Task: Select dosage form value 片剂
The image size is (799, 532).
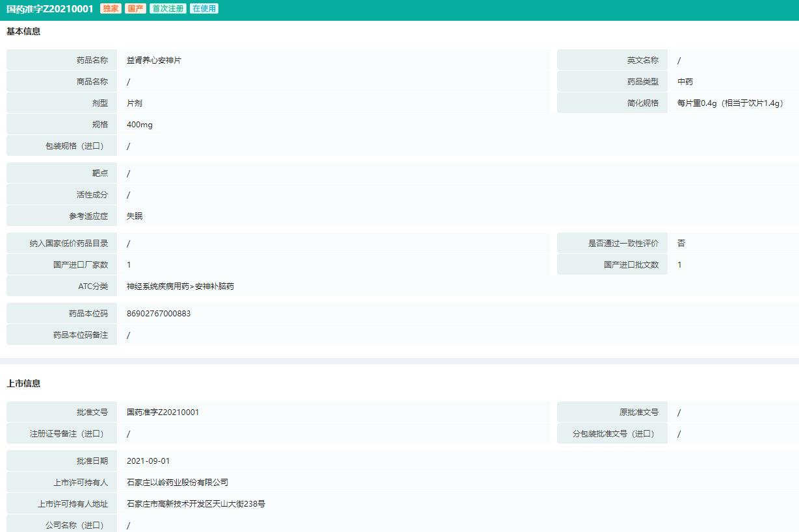Action: [x=135, y=103]
